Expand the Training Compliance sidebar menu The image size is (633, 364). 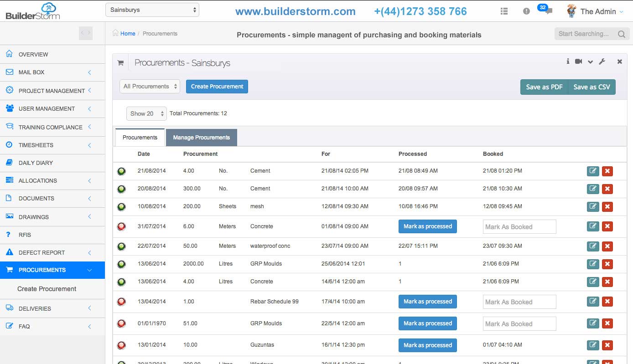pos(52,127)
